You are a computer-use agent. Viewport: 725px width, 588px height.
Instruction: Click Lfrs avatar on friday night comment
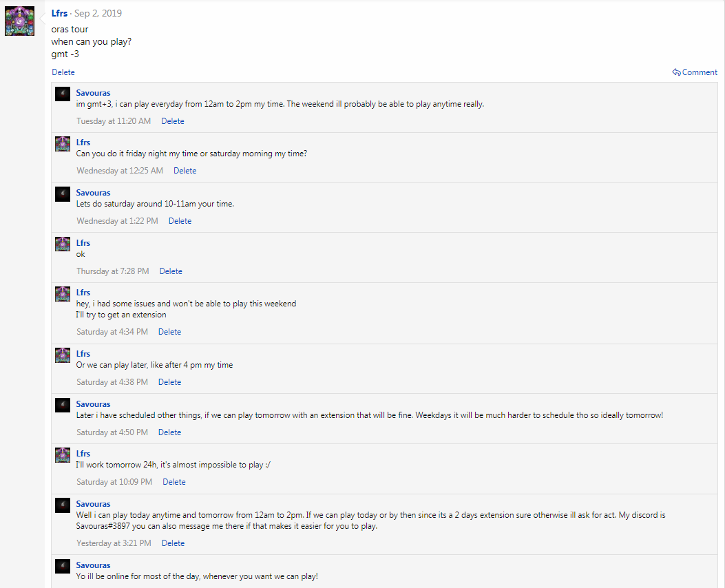point(63,144)
